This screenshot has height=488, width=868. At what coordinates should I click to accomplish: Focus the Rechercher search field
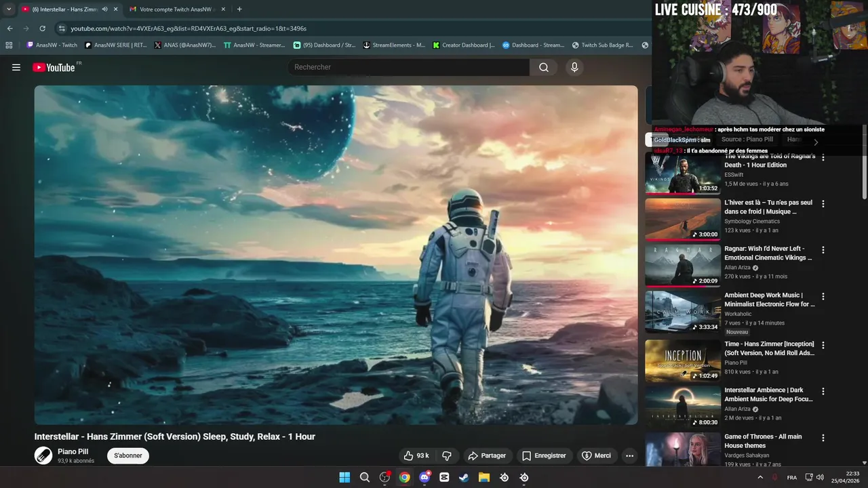tap(409, 67)
